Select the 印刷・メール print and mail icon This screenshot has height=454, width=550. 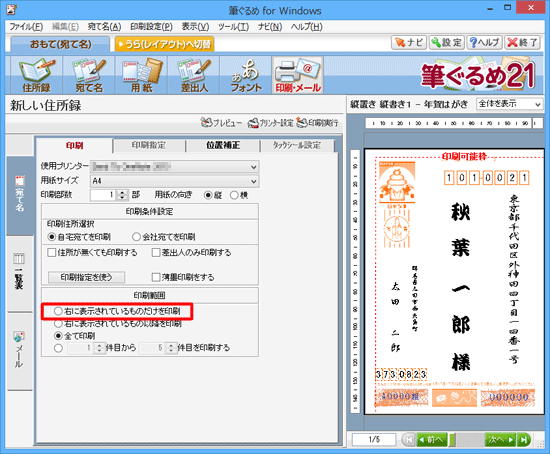pos(298,75)
